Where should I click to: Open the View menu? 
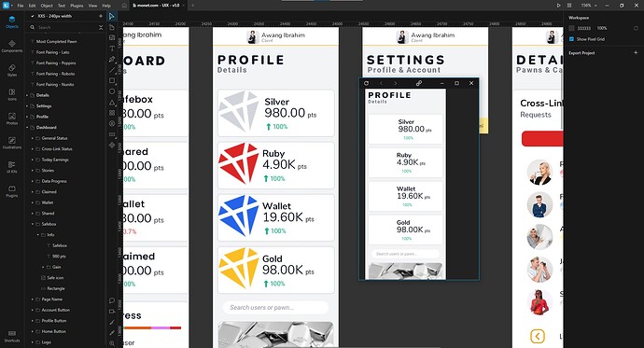tap(92, 6)
